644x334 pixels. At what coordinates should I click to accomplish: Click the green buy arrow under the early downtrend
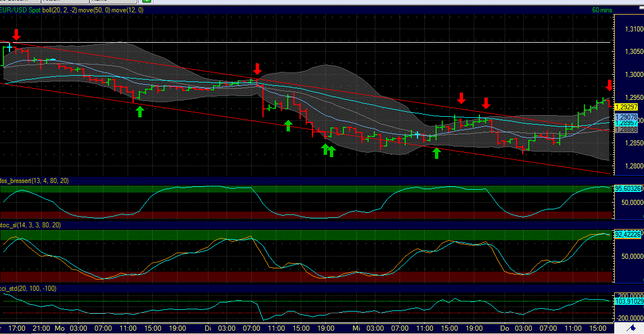[140, 111]
